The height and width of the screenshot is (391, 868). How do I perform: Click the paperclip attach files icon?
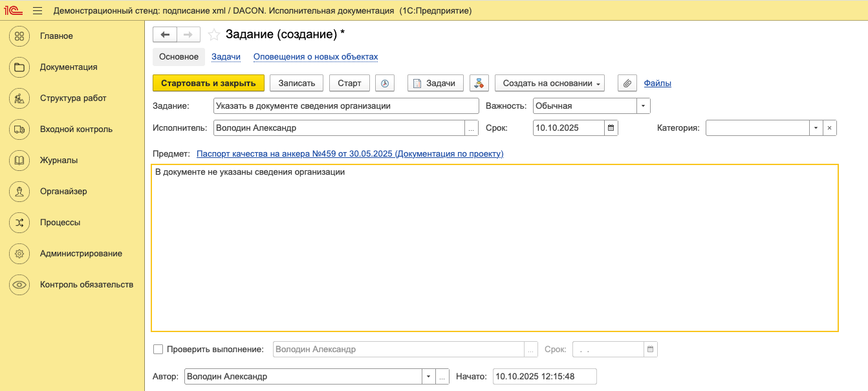click(x=627, y=83)
